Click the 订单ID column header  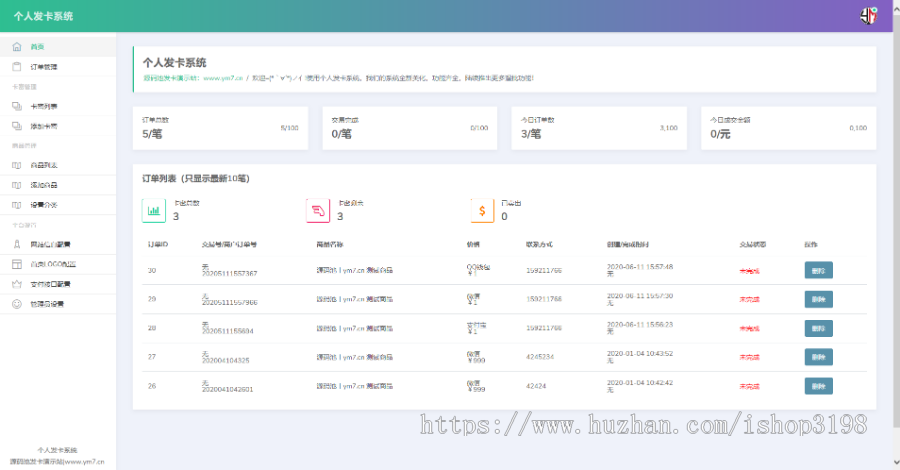[x=158, y=244]
